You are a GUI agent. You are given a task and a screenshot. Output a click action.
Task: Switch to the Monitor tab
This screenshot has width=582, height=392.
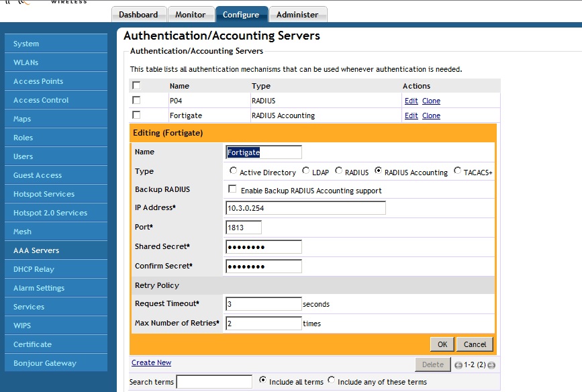tap(191, 15)
